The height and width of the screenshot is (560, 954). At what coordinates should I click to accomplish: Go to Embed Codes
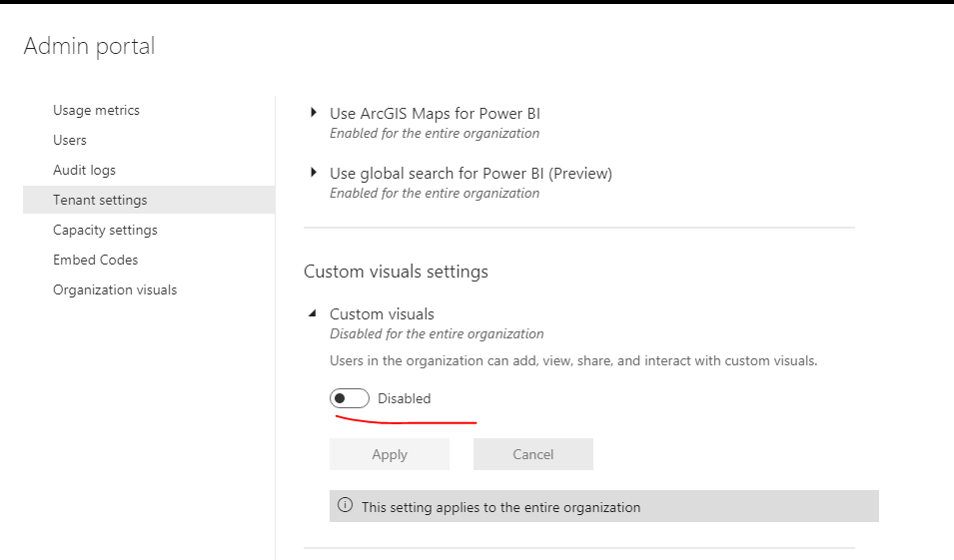[x=96, y=260]
